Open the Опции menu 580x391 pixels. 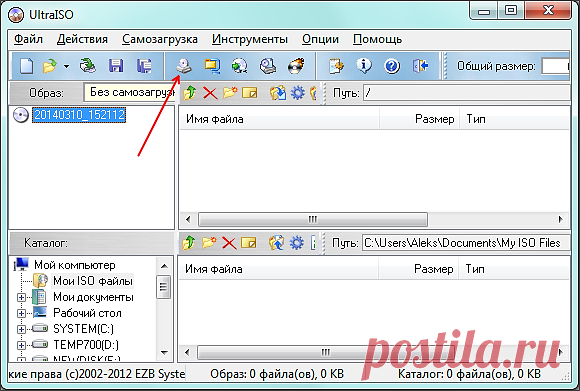click(x=320, y=39)
